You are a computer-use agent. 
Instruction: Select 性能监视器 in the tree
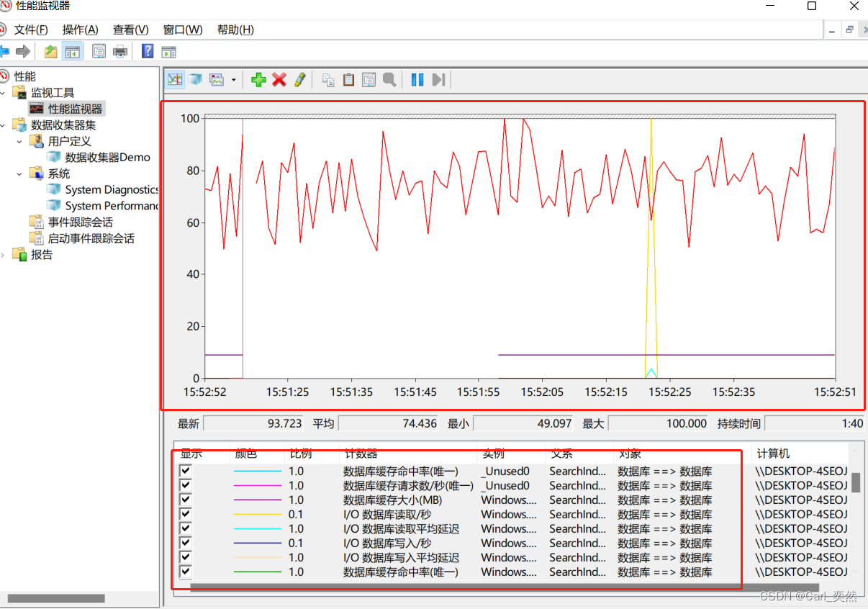(76, 109)
